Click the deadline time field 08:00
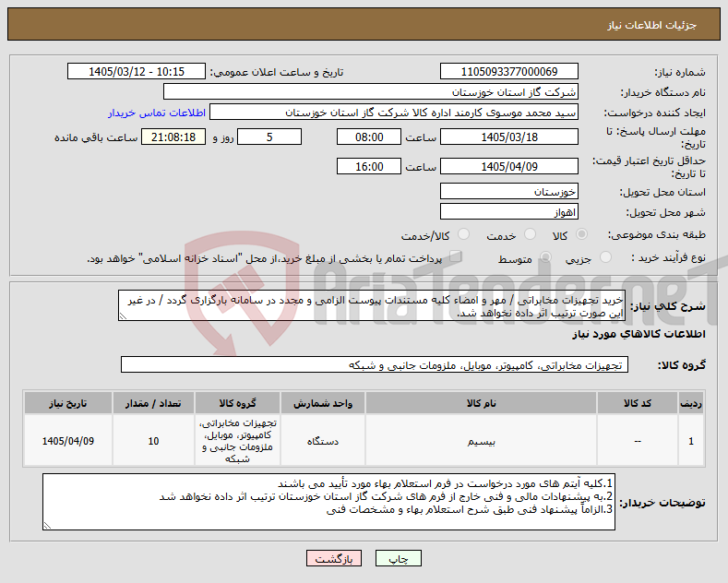 click(x=369, y=137)
